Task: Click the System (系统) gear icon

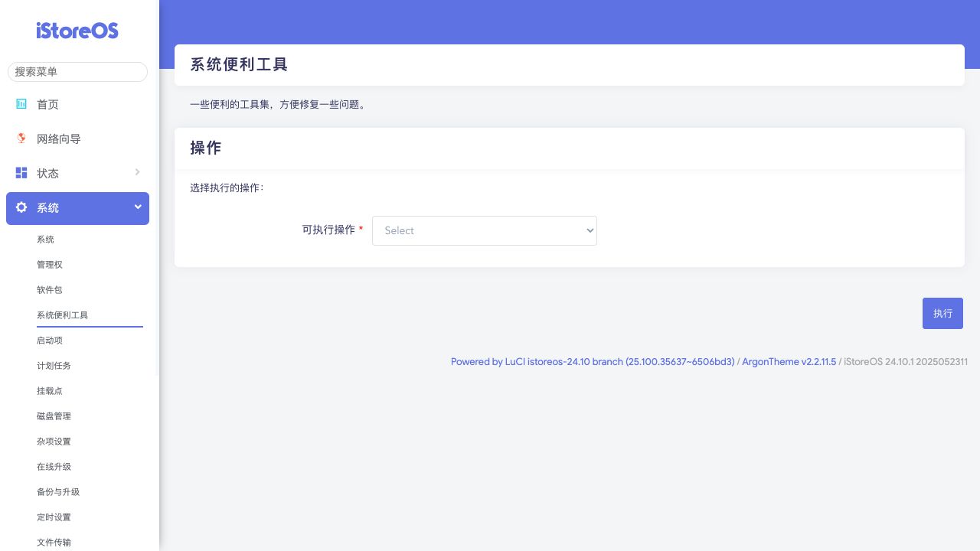Action: (21, 207)
